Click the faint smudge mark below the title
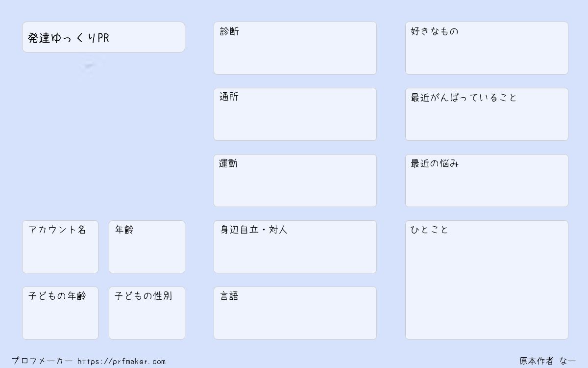Viewport: 588px width, 368px height. [91, 65]
